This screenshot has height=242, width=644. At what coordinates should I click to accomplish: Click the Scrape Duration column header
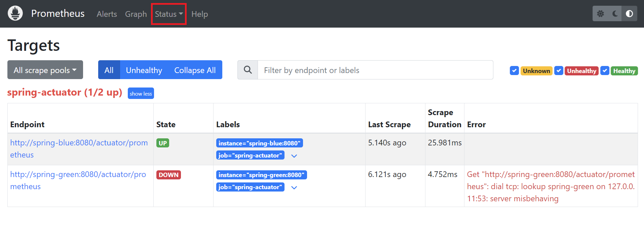click(445, 118)
